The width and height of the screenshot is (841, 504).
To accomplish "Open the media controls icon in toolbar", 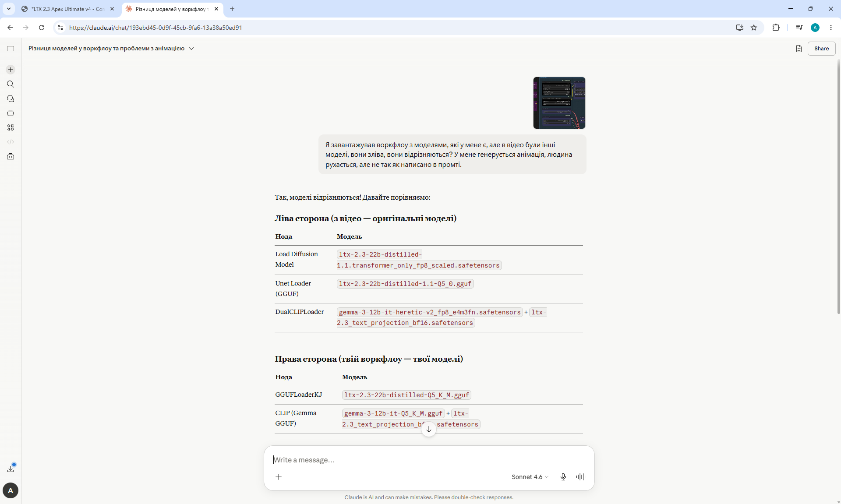I will point(799,28).
